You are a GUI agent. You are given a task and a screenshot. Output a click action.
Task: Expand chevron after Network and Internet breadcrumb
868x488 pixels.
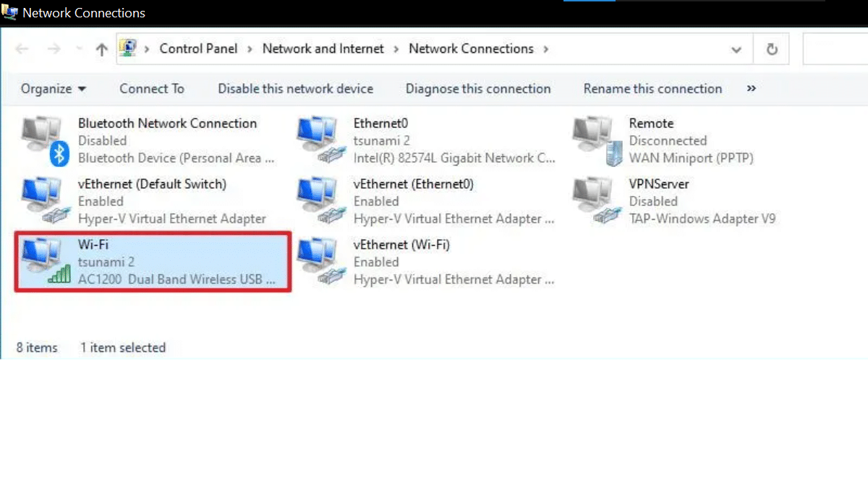click(396, 49)
